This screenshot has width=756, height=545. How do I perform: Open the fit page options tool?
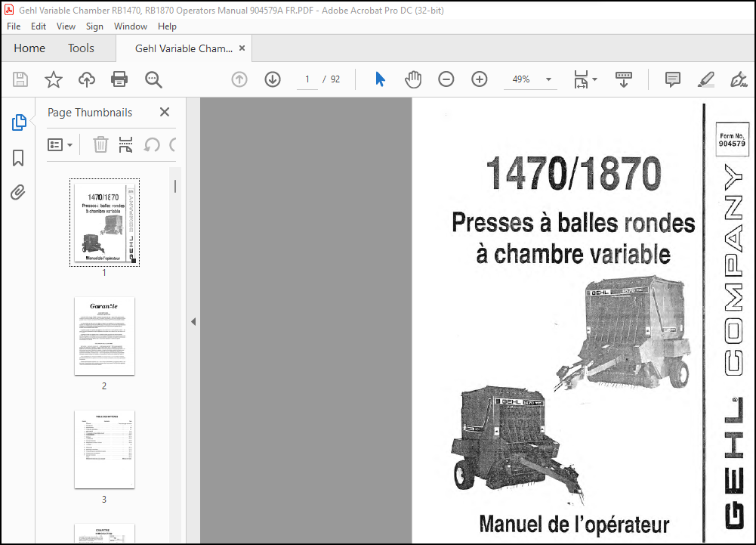tap(581, 79)
